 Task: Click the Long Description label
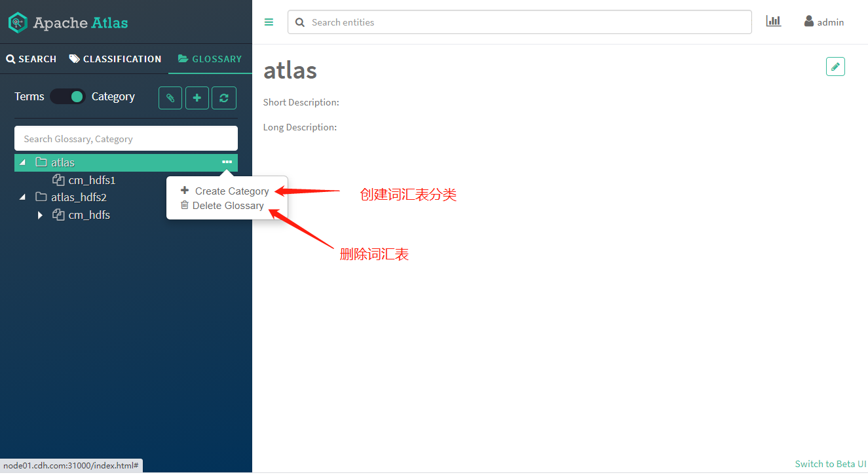[x=300, y=127]
